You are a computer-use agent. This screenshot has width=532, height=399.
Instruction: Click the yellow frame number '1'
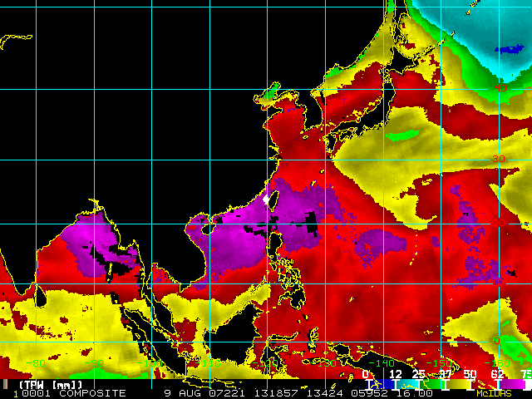point(16,394)
